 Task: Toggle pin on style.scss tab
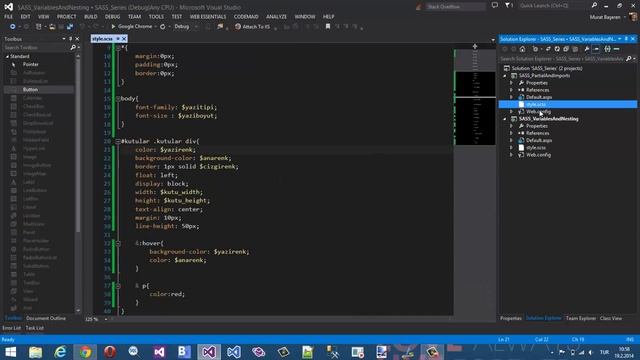[118, 39]
